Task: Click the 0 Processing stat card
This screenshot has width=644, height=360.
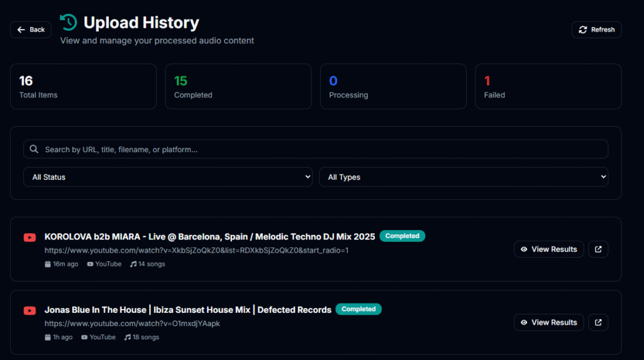Action: [393, 86]
